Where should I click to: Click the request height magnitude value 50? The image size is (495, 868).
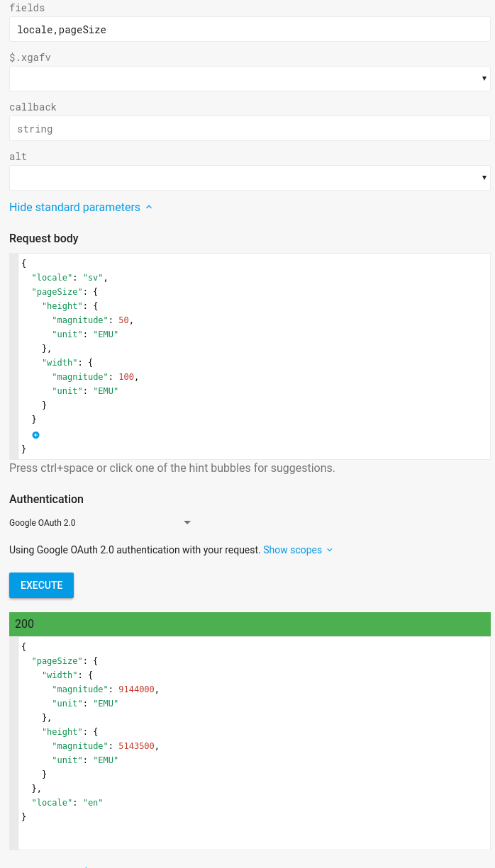pos(123,320)
